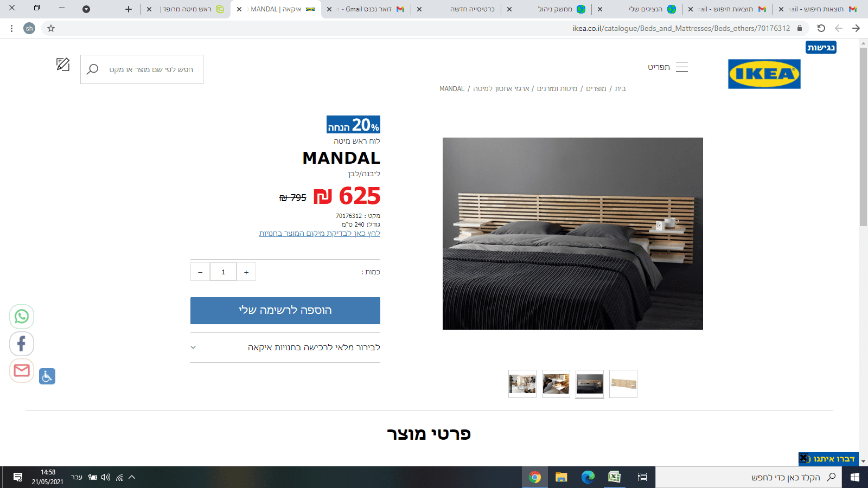Click the red email envelope icon
The width and height of the screenshot is (868, 488).
22,371
